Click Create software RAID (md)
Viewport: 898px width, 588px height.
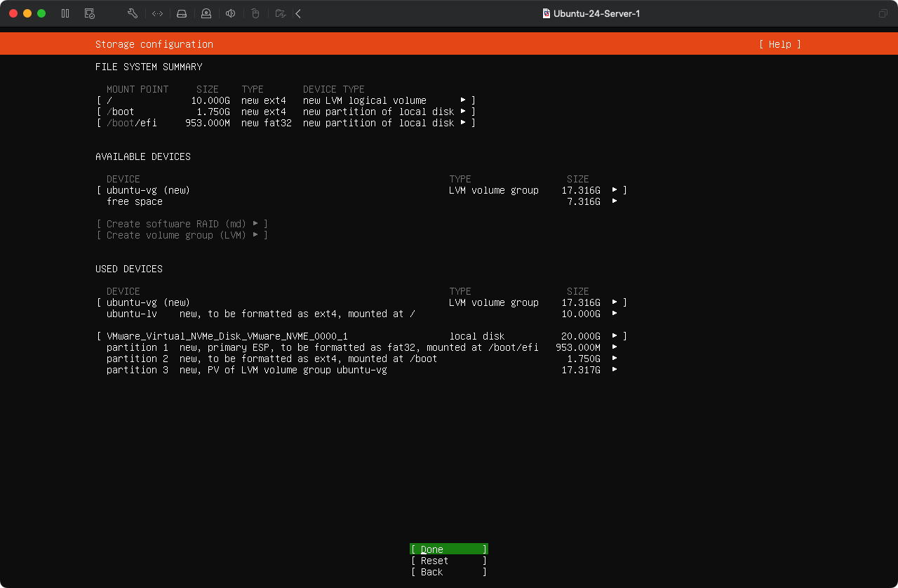(182, 224)
